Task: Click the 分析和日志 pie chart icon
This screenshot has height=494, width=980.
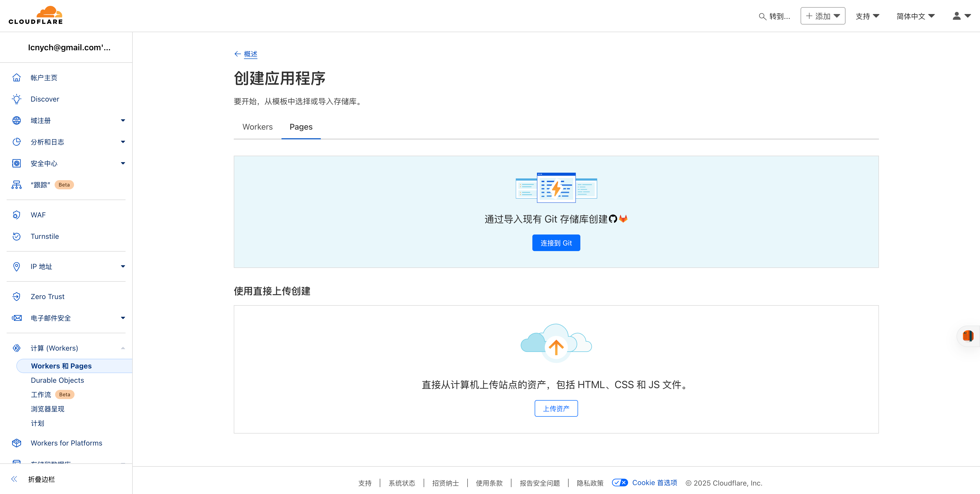Action: [x=16, y=142]
